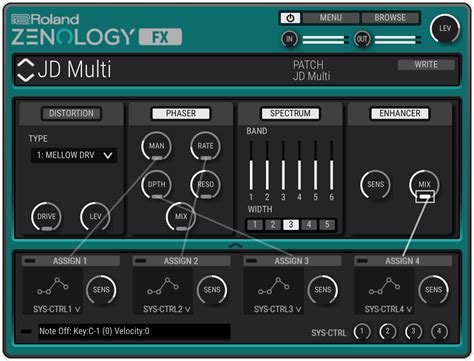This screenshot has height=361, width=474.
Task: Select spectrum WIDTH 3
Action: 291,225
